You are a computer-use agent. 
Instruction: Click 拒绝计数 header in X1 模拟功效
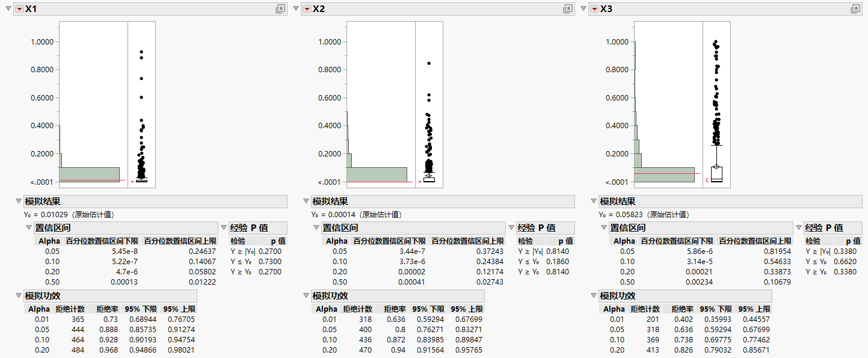point(70,309)
